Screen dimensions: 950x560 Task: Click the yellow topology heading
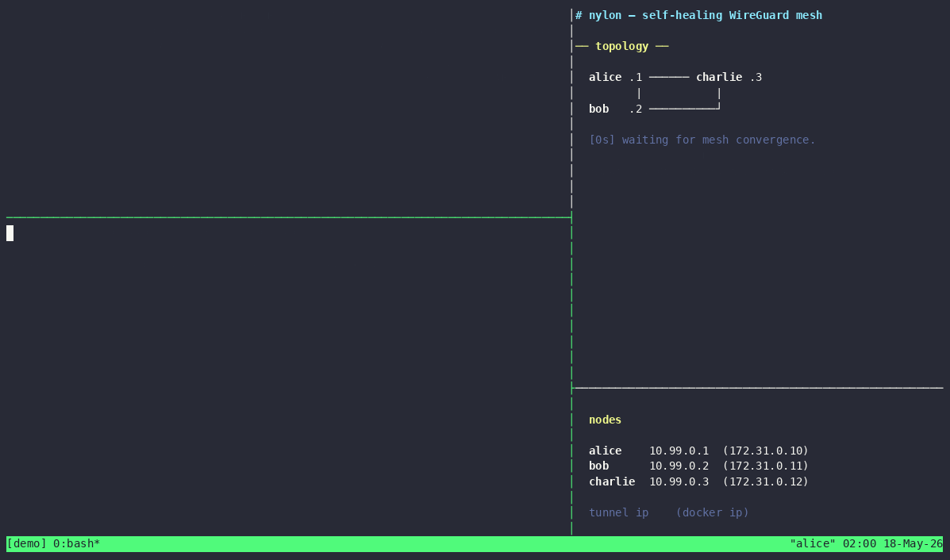coord(621,46)
